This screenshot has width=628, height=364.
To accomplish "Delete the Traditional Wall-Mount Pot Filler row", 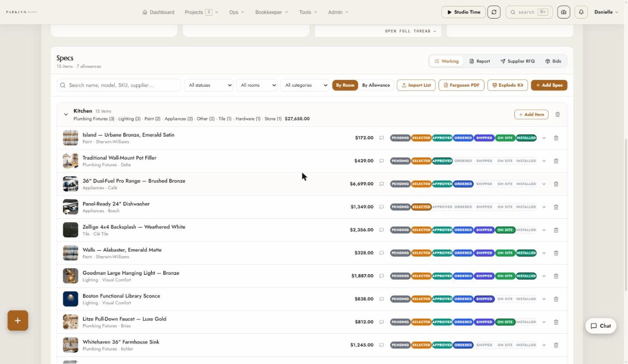I will (x=556, y=161).
